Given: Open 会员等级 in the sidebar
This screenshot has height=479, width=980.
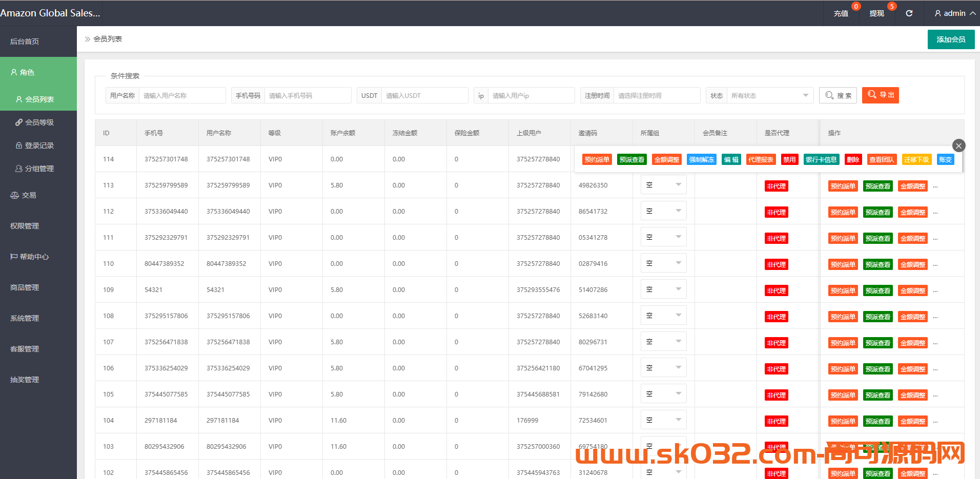Looking at the screenshot, I should point(38,122).
